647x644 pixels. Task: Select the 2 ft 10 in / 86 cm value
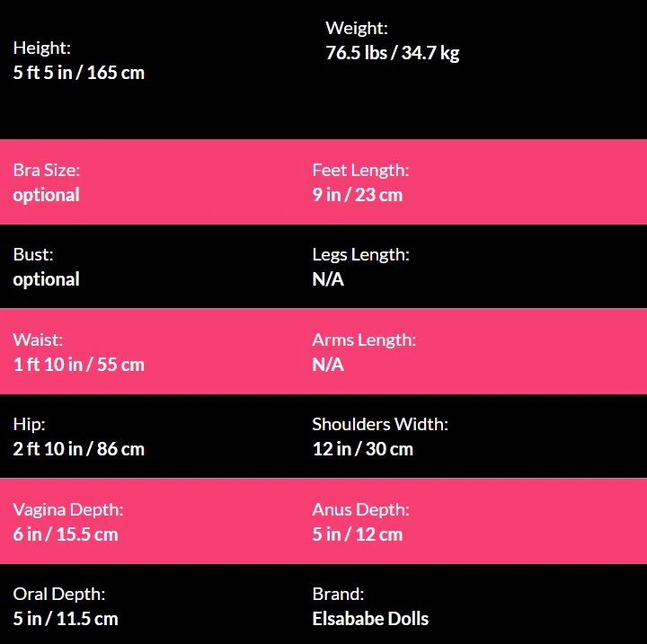(79, 449)
